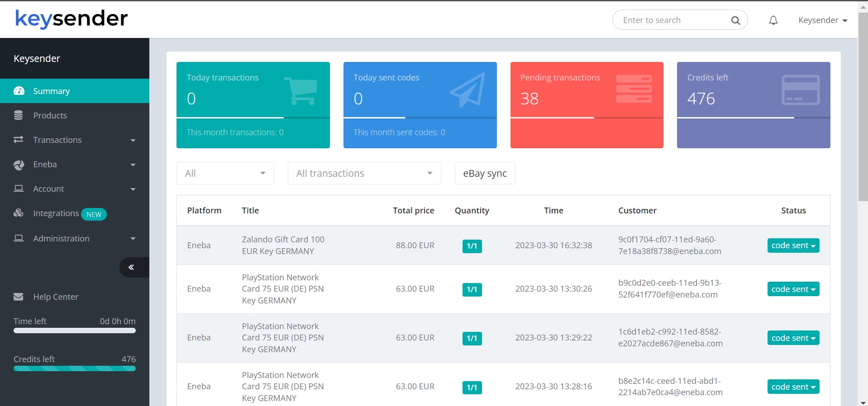The height and width of the screenshot is (406, 868).
Task: Click the timestamp 2023-03-30 13:30:26
Action: pyautogui.click(x=553, y=288)
